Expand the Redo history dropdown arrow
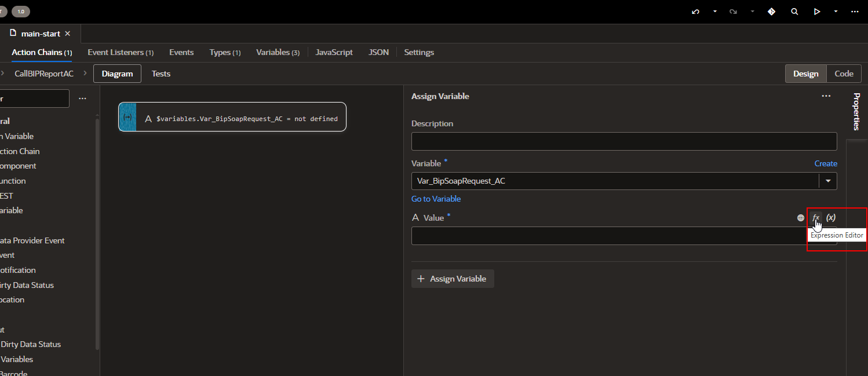The height and width of the screenshot is (376, 868). pyautogui.click(x=753, y=12)
